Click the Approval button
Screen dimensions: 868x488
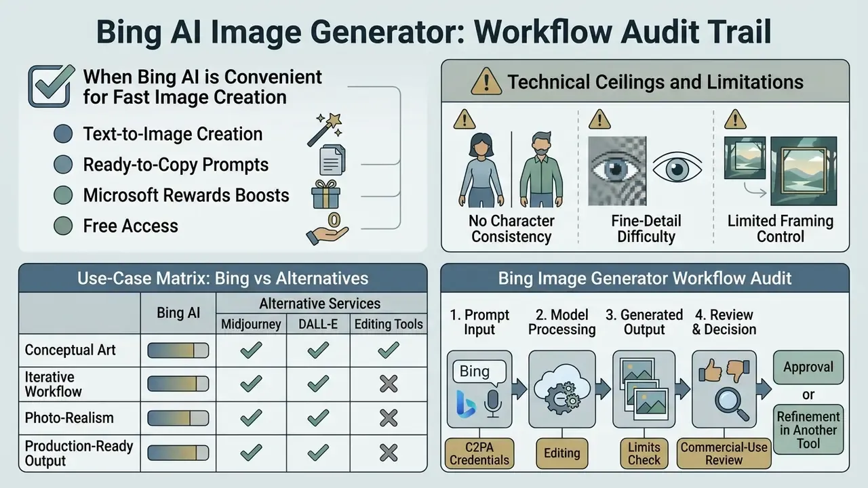point(808,367)
